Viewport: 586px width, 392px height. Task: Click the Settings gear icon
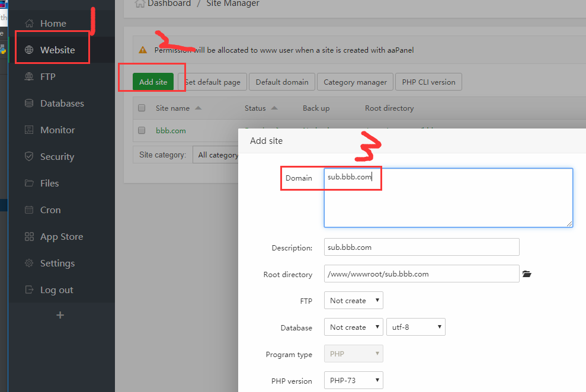pos(28,263)
